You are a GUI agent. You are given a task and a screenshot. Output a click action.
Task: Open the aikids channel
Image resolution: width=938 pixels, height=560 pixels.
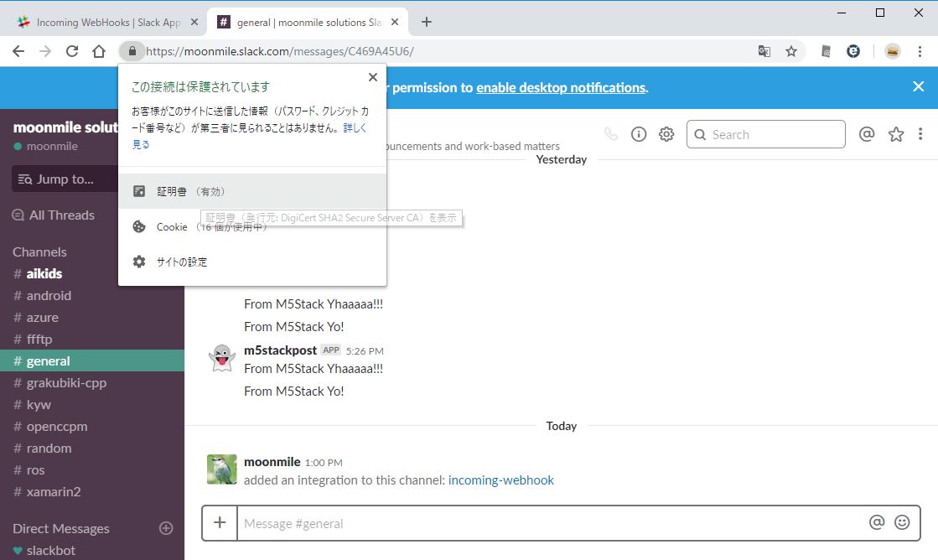44,273
